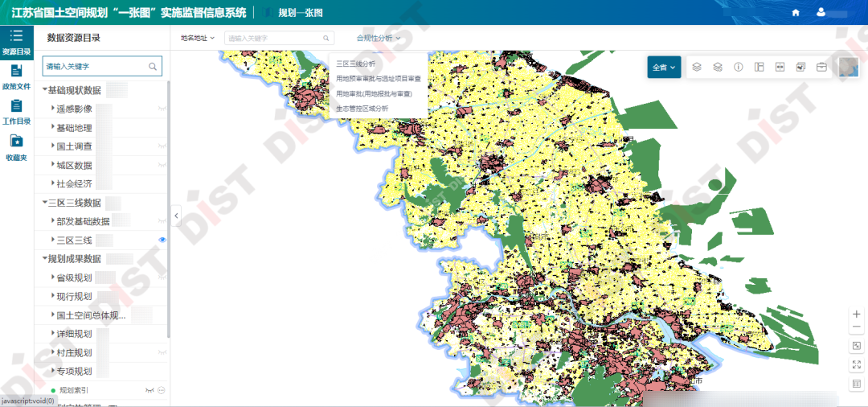Open more options for 规划索引
Viewport: 868px width, 407px height.
point(161,390)
